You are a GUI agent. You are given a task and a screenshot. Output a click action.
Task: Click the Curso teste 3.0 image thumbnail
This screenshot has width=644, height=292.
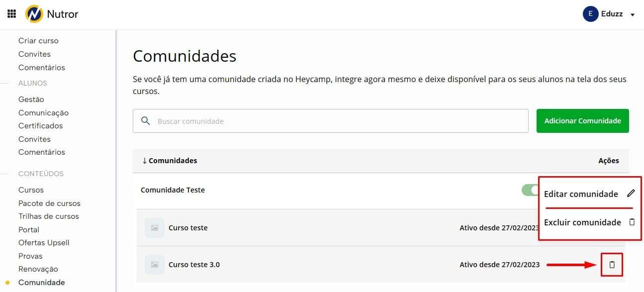(x=155, y=265)
